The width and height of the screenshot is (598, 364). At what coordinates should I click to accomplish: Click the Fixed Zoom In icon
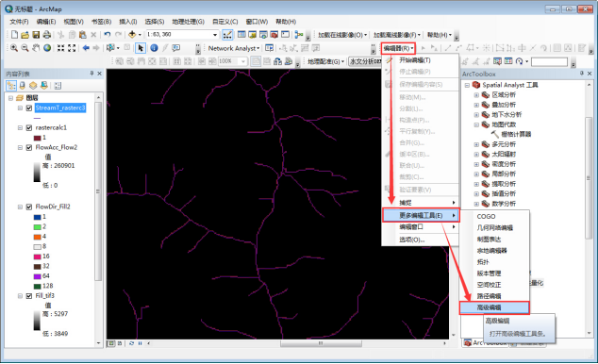point(60,48)
